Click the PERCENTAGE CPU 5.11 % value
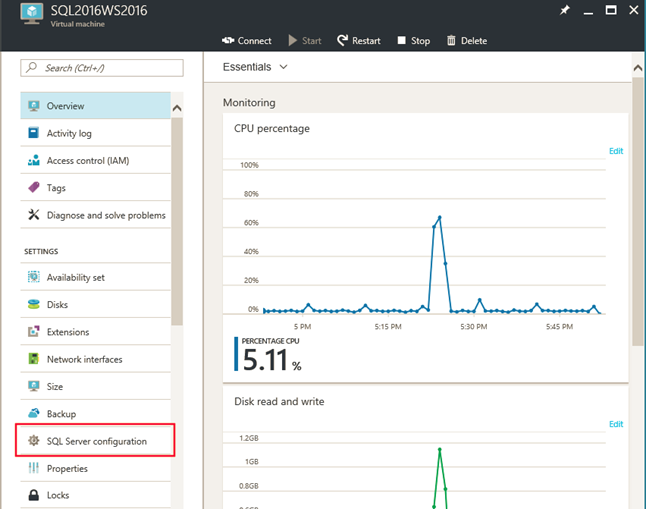 pos(272,360)
